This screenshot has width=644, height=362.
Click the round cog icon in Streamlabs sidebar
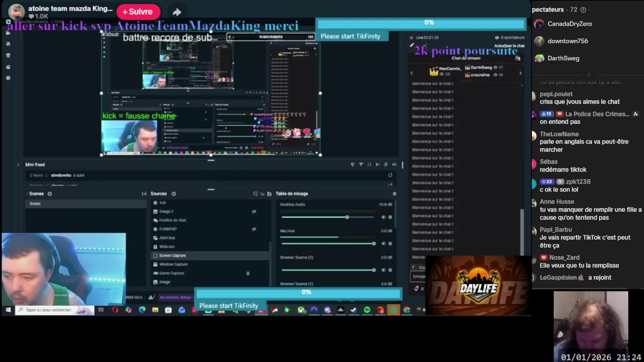(8, 78)
